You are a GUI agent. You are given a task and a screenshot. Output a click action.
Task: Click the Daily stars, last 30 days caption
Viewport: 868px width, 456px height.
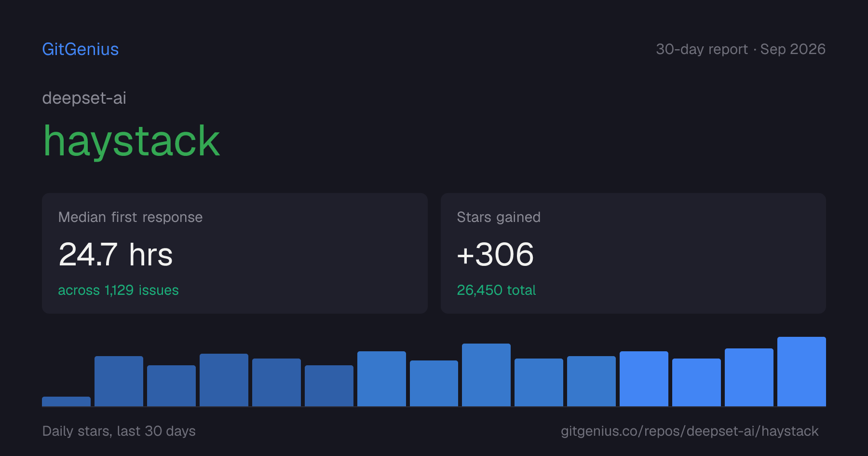click(x=119, y=431)
